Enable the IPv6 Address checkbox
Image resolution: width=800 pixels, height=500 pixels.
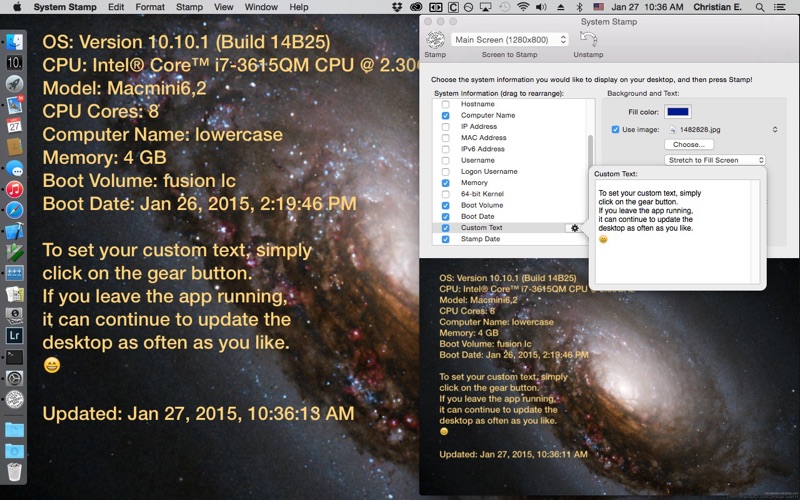tap(445, 149)
